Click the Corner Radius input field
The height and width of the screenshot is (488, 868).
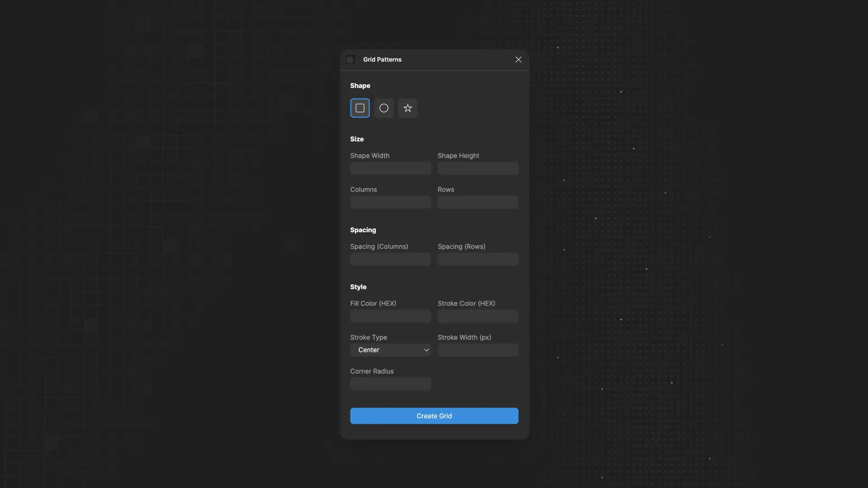pyautogui.click(x=391, y=384)
